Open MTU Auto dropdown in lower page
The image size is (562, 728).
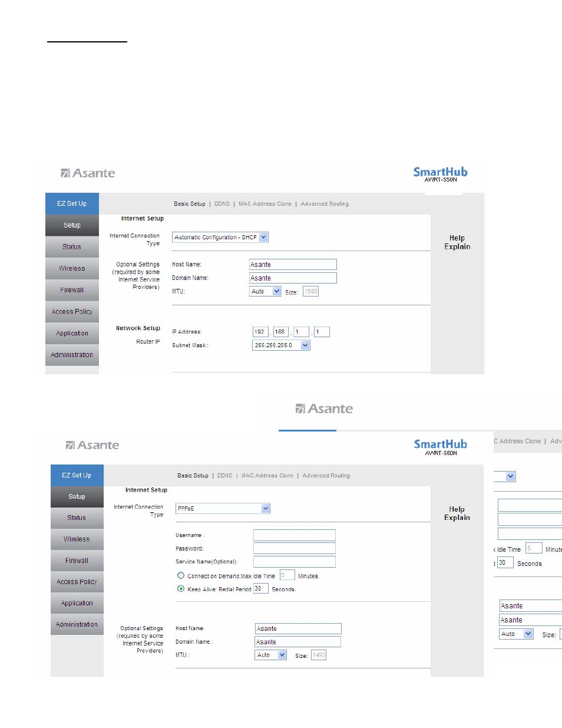click(x=271, y=655)
